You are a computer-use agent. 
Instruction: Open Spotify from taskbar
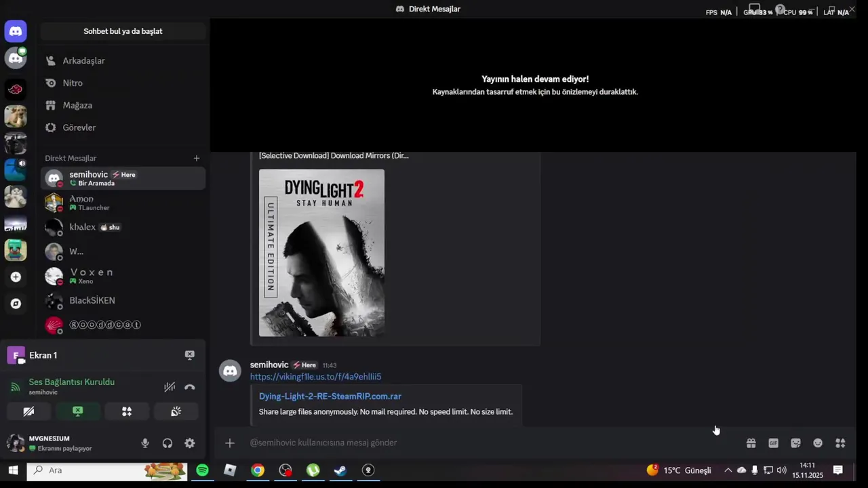click(x=202, y=470)
